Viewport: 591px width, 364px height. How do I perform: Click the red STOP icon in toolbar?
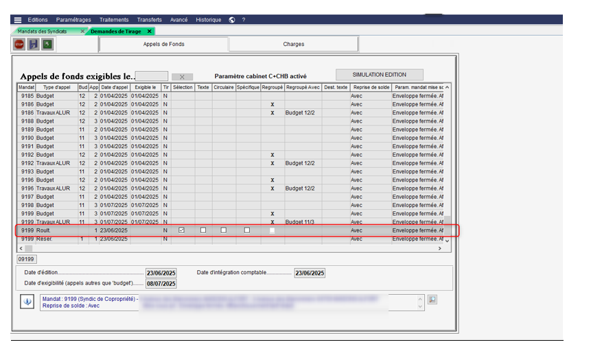(19, 45)
